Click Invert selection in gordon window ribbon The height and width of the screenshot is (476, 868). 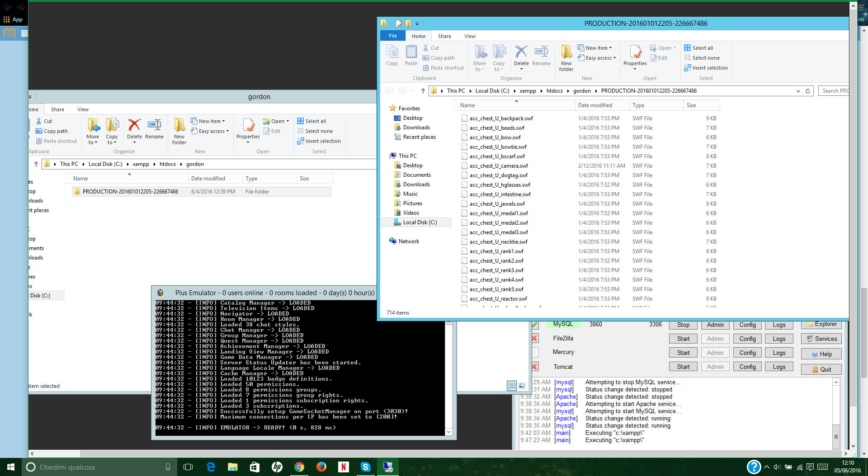pos(319,141)
